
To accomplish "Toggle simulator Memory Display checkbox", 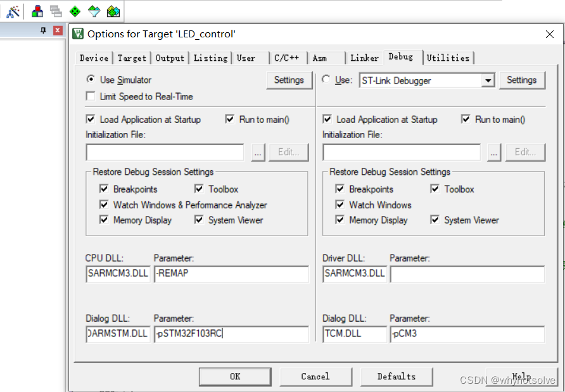I will pos(104,220).
